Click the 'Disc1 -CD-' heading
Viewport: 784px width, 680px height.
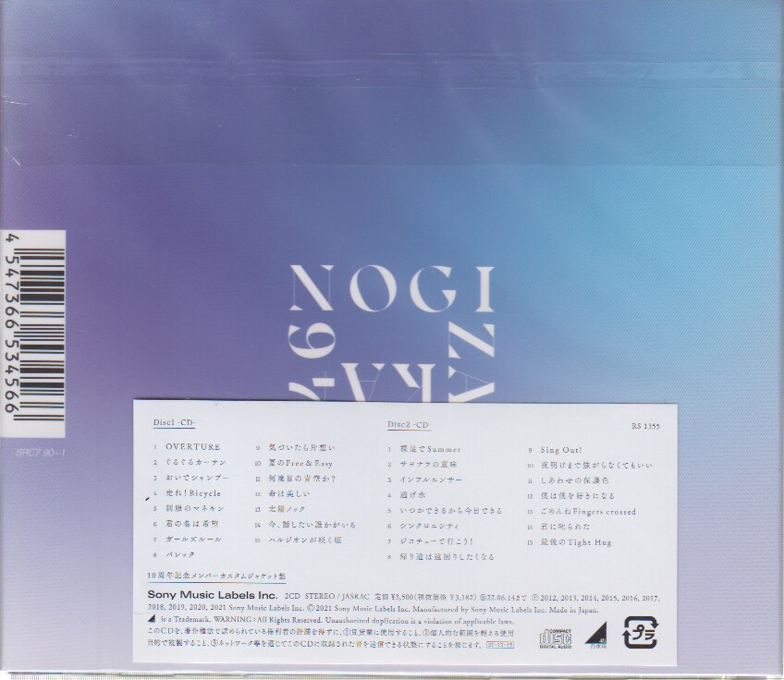(x=174, y=422)
